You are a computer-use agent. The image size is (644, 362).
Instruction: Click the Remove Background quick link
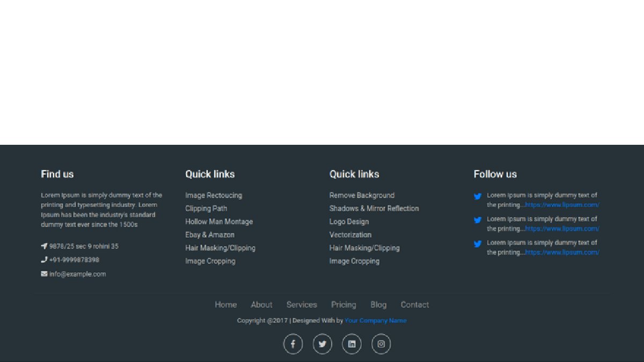click(362, 195)
